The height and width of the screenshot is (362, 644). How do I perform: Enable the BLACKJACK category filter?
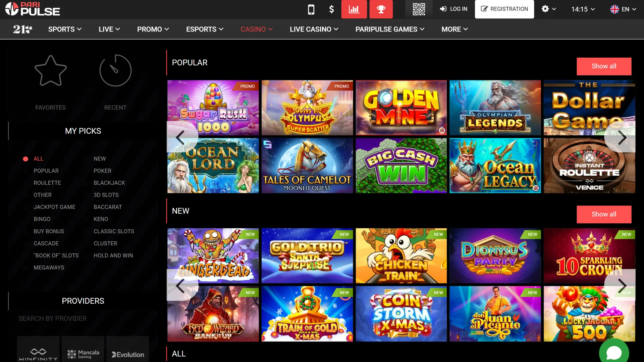click(x=109, y=183)
